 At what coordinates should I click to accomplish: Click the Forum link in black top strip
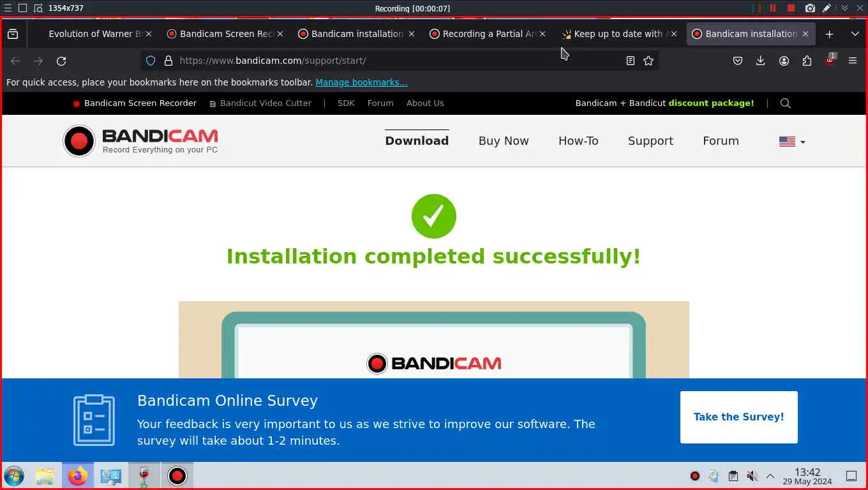click(x=380, y=103)
